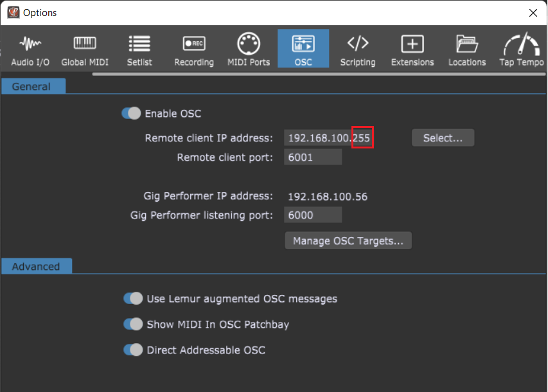Click the Select... button for client IP

pyautogui.click(x=443, y=138)
